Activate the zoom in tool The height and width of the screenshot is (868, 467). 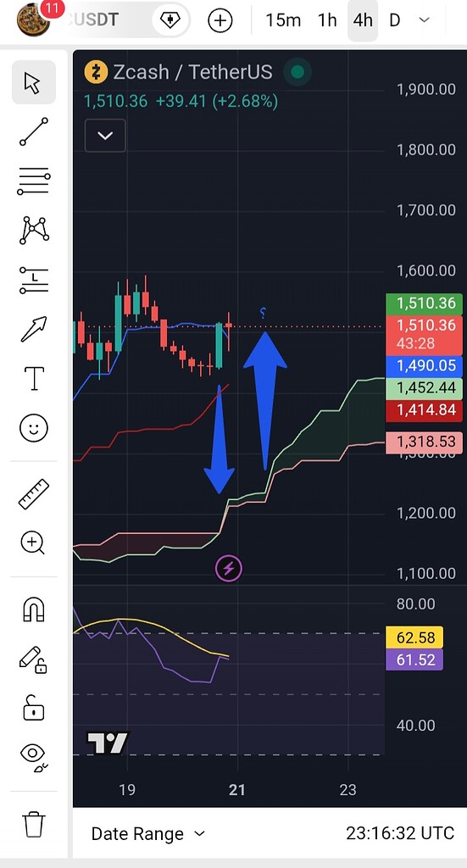click(33, 542)
